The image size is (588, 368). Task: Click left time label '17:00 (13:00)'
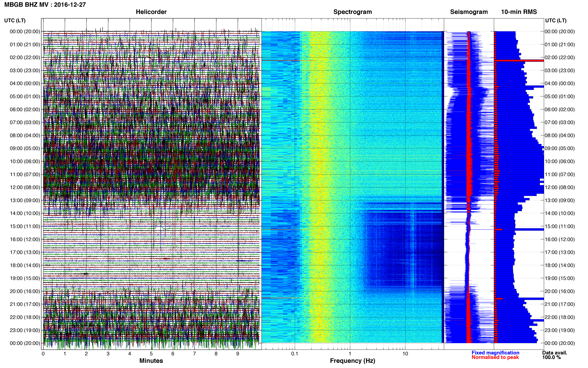coord(25,252)
